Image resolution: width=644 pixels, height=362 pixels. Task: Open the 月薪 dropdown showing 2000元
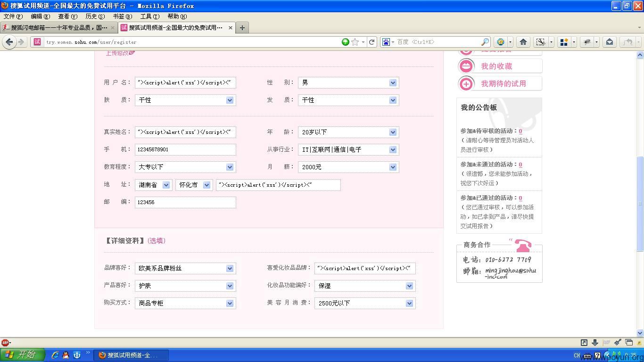tap(348, 167)
